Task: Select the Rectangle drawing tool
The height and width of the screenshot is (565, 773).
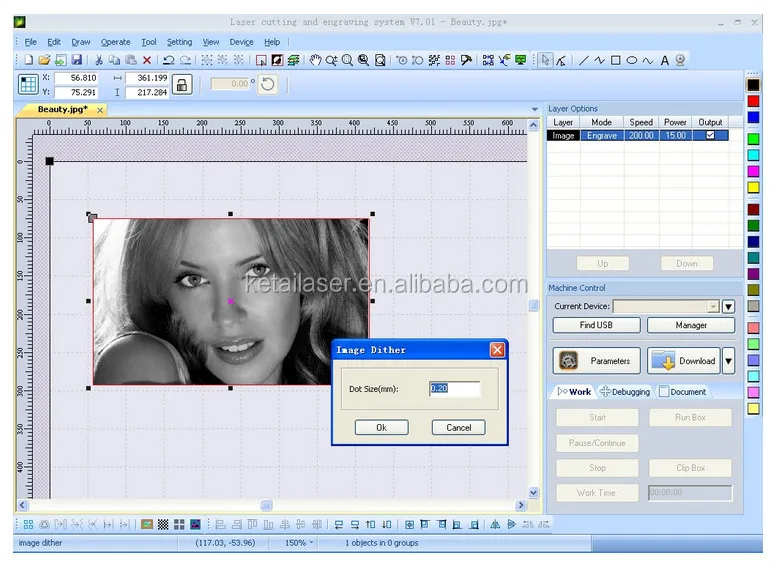Action: click(616, 61)
